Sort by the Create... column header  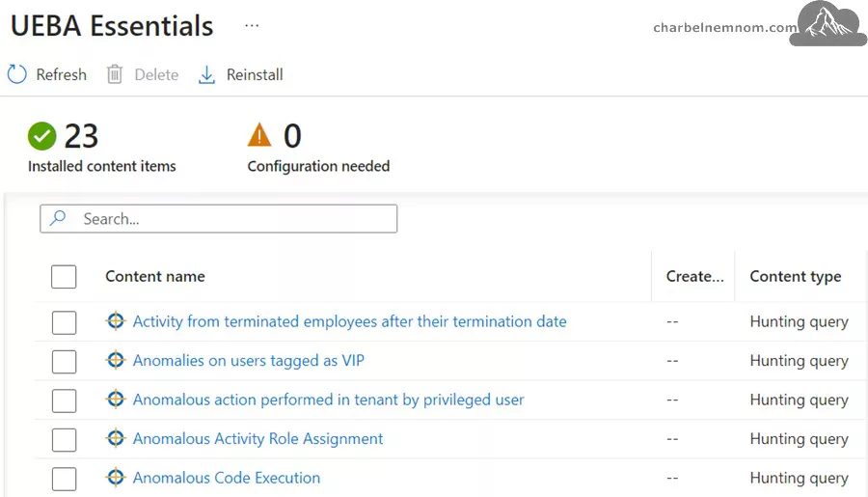click(694, 276)
